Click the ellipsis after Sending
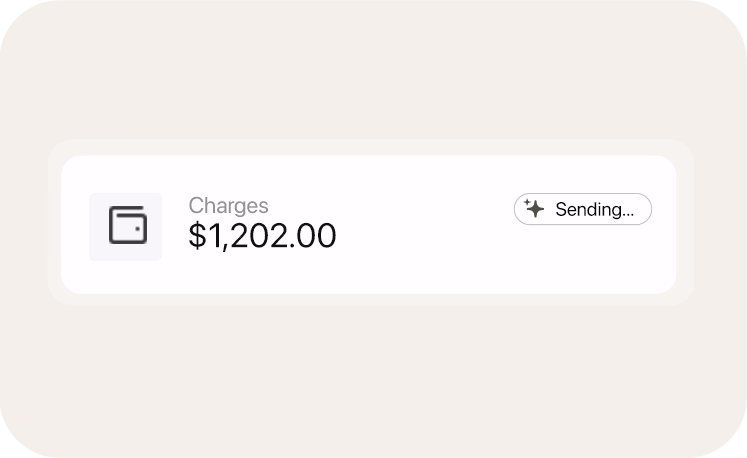Viewport: 747px width, 458px height. 627,216
